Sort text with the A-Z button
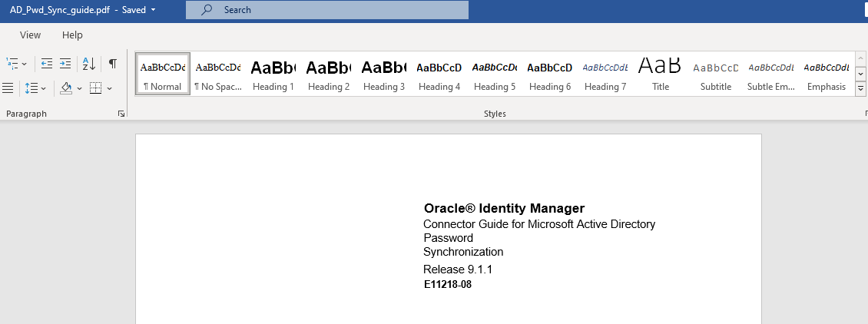 (89, 64)
